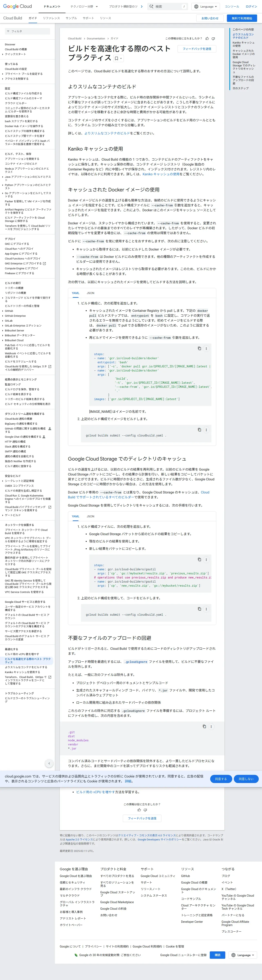Click the filter icon in sidebar
Image resolution: width=262 pixels, height=980 pixels.
click(x=8, y=31)
